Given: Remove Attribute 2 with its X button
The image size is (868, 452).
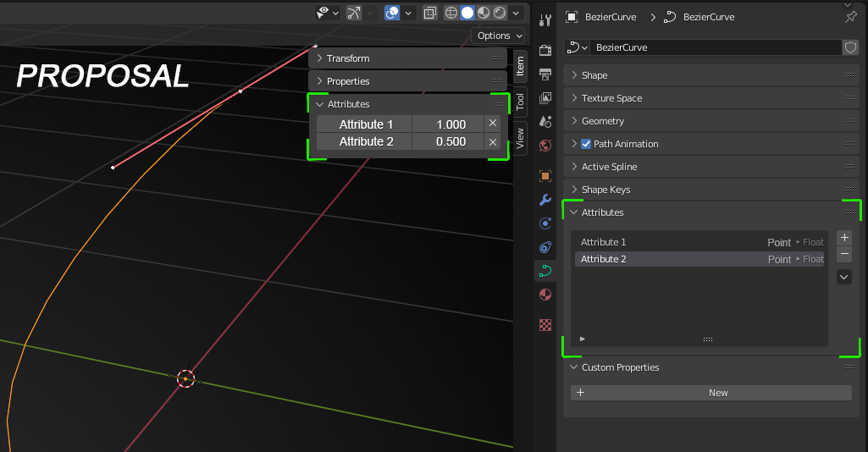Looking at the screenshot, I should pos(493,141).
